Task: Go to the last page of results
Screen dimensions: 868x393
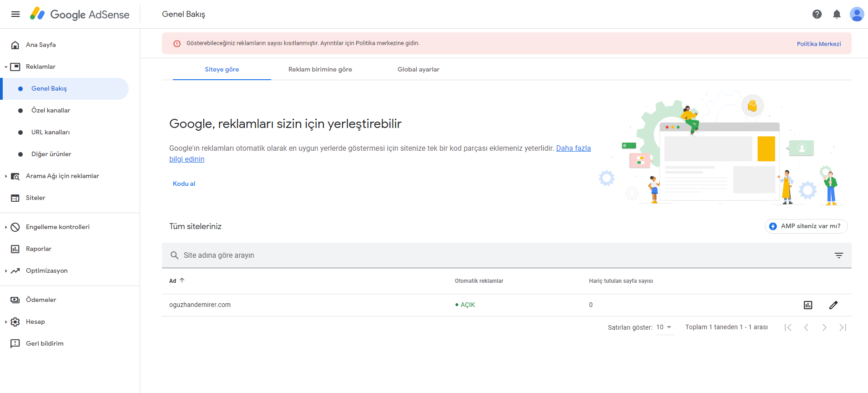Action: pos(843,327)
